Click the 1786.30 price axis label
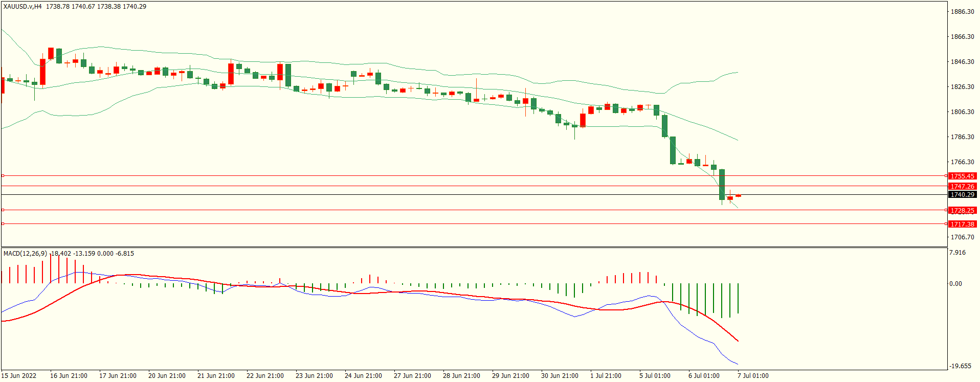Image resolution: width=980 pixels, height=382 pixels. (962, 137)
